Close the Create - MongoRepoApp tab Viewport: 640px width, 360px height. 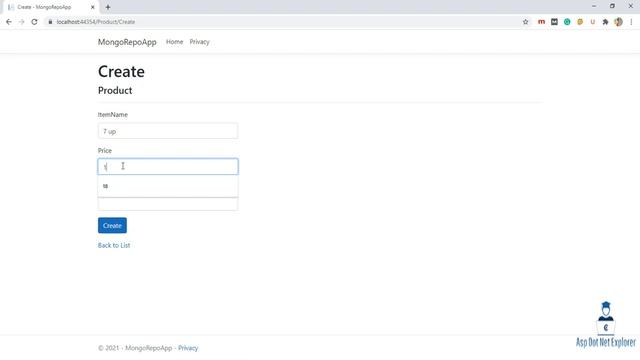(93, 7)
